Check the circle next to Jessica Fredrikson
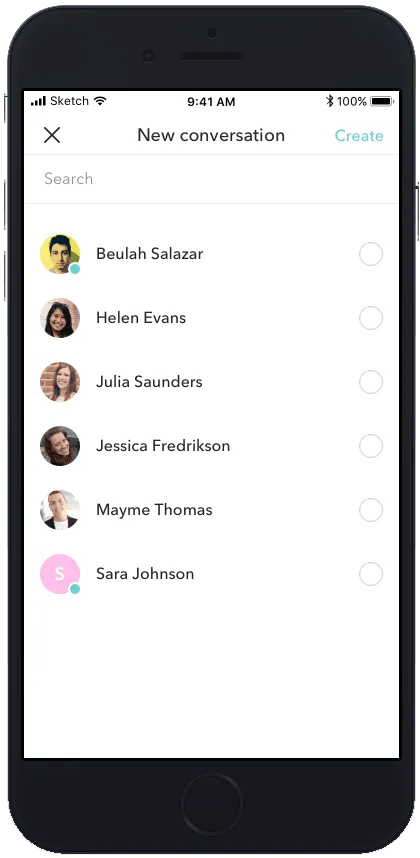420x858 pixels. point(371,446)
